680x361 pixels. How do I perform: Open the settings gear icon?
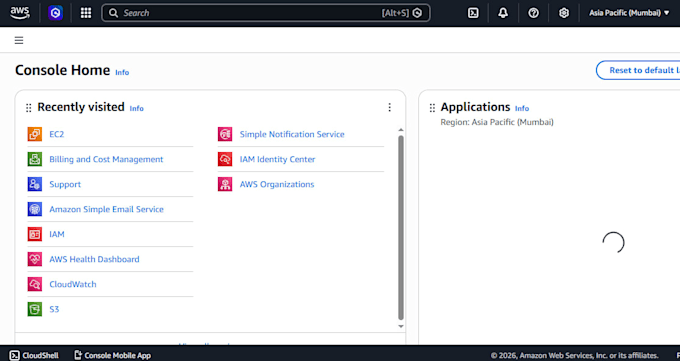tap(564, 13)
